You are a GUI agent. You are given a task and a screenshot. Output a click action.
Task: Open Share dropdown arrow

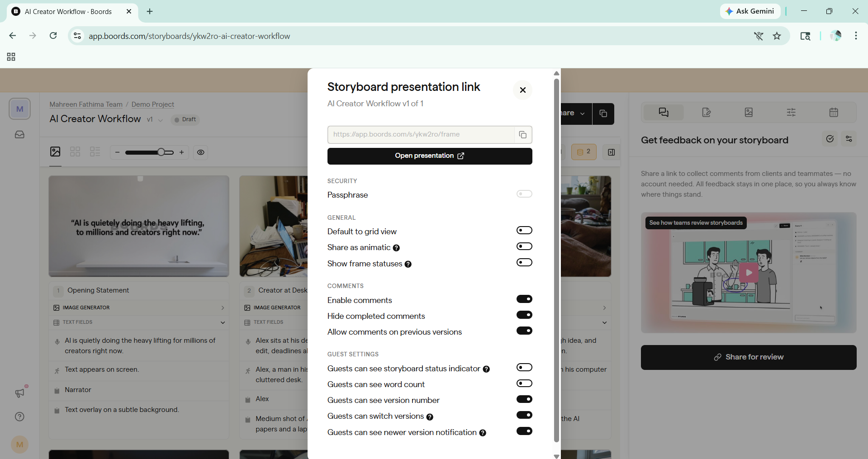tap(583, 114)
